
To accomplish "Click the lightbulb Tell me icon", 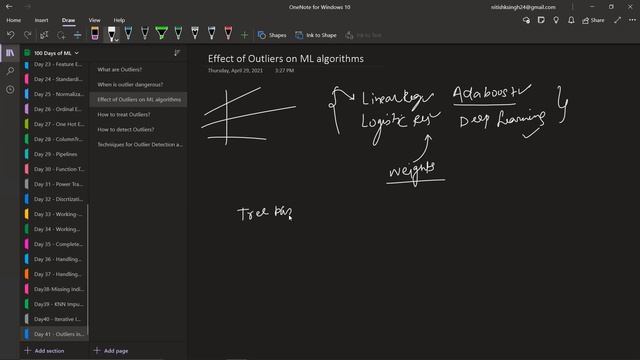I will tap(556, 20).
